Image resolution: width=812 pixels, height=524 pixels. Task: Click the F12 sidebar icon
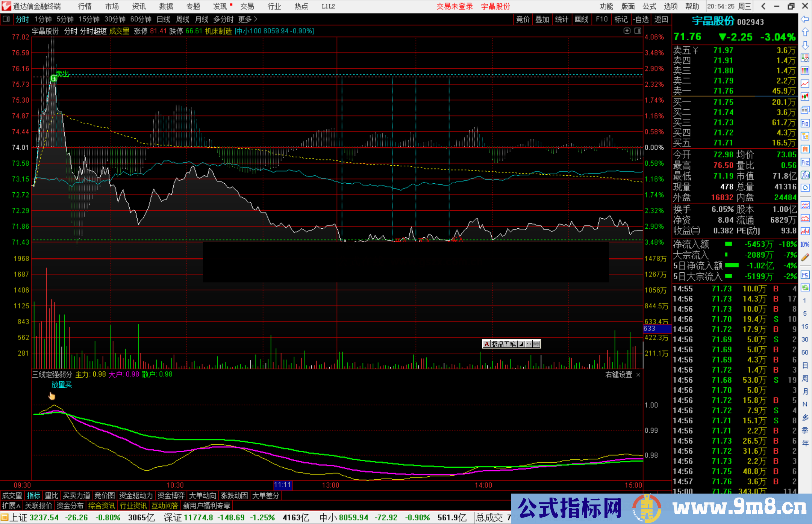[x=805, y=162]
